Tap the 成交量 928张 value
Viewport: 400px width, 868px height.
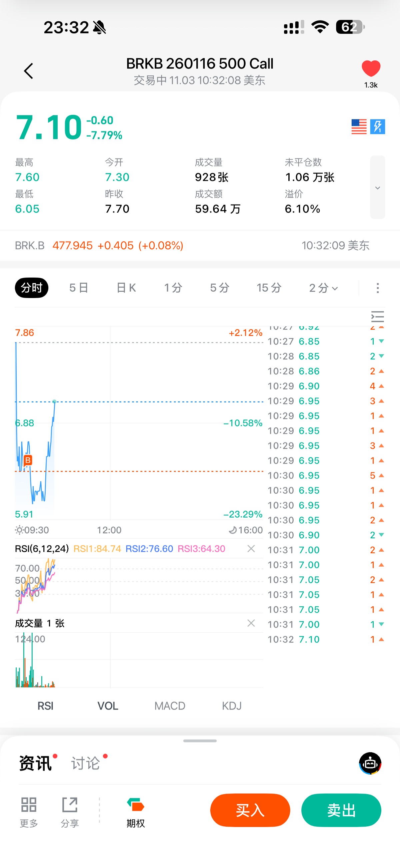(x=212, y=177)
